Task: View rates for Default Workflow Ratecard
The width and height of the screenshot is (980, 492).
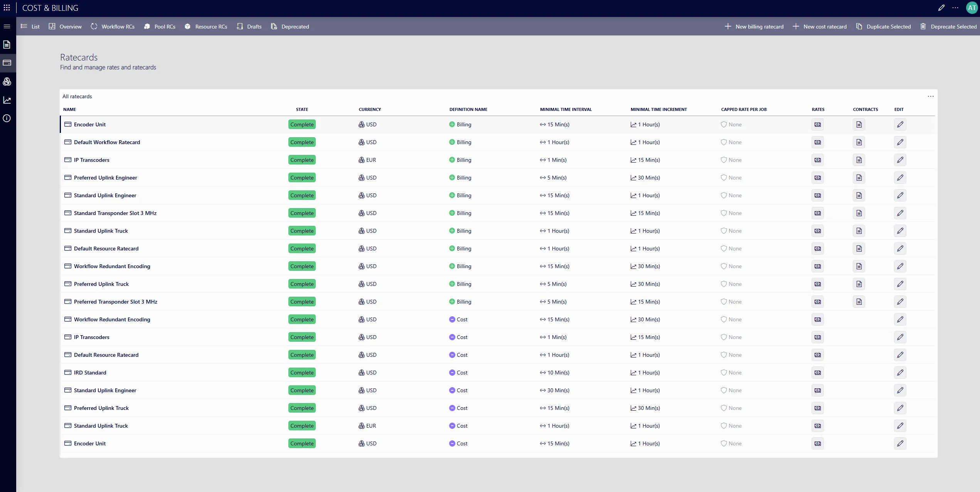Action: (818, 142)
